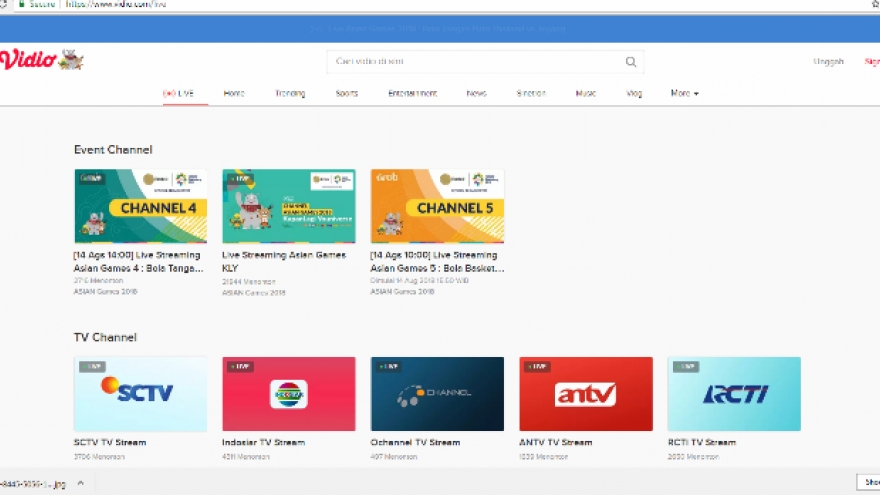Open the Asian Games KLY thumbnail
This screenshot has height=495, width=880.
coord(288,206)
